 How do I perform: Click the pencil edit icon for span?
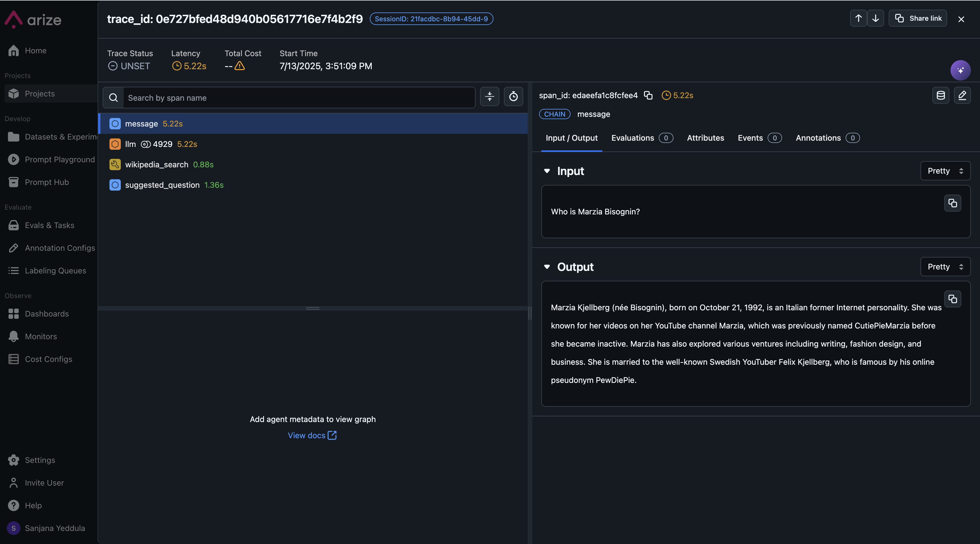click(962, 95)
